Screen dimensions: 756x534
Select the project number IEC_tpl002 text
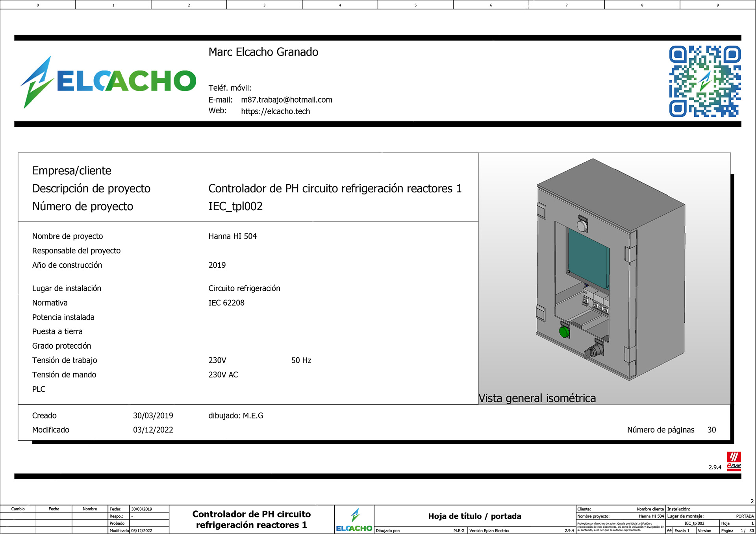235,206
